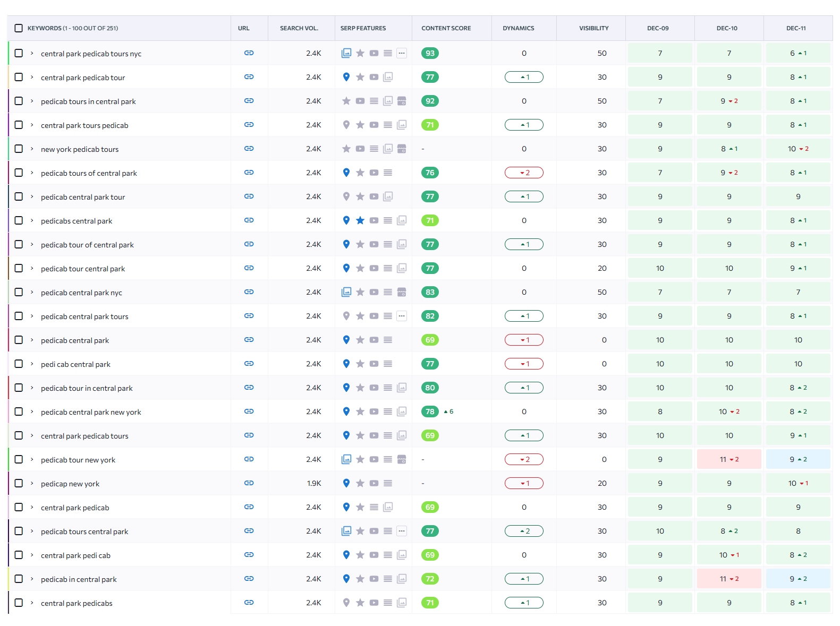Sort table by Content Score column header
Screen dimensions: 840x626
point(446,28)
